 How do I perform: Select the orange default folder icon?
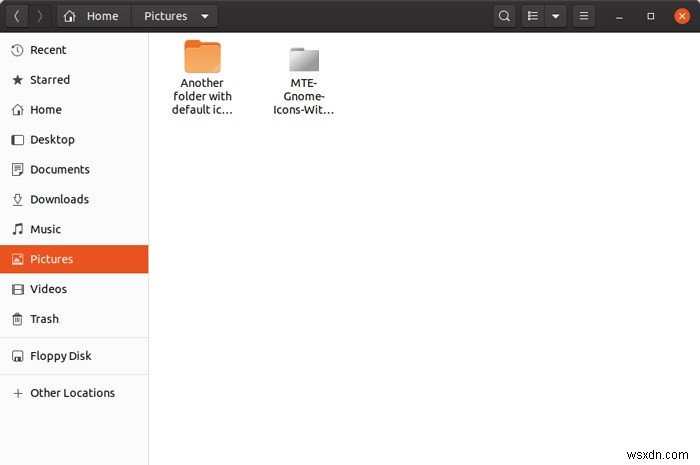(202, 56)
